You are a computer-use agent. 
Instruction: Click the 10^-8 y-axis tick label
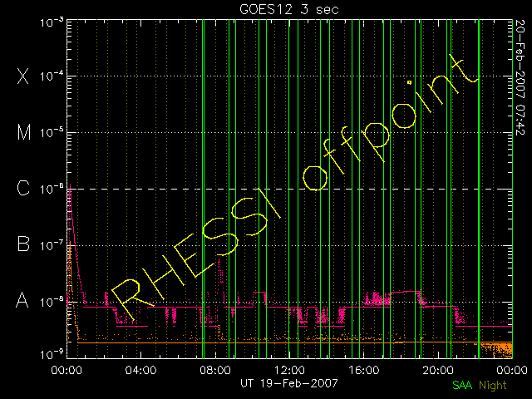coord(52,302)
